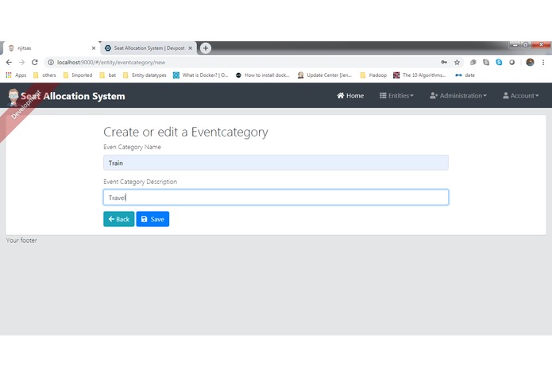Click the copy-pages extension icon in the toolbar
This screenshot has width=552, height=392.
click(473, 62)
